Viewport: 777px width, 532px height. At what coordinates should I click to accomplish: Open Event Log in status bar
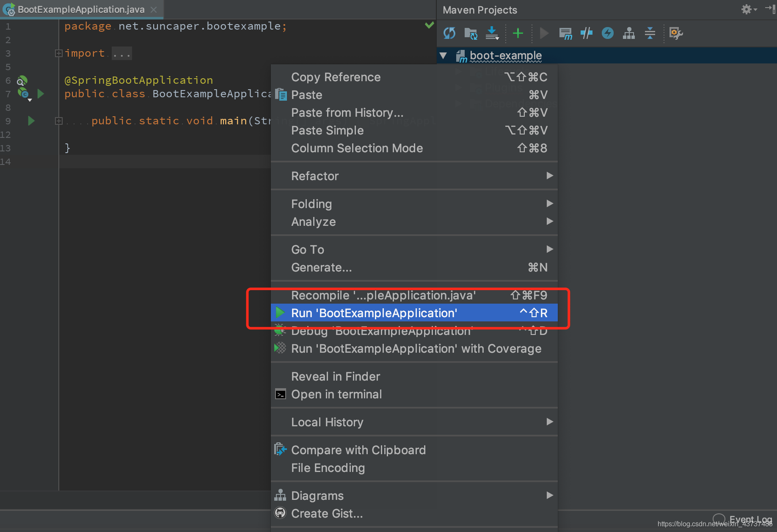click(743, 519)
